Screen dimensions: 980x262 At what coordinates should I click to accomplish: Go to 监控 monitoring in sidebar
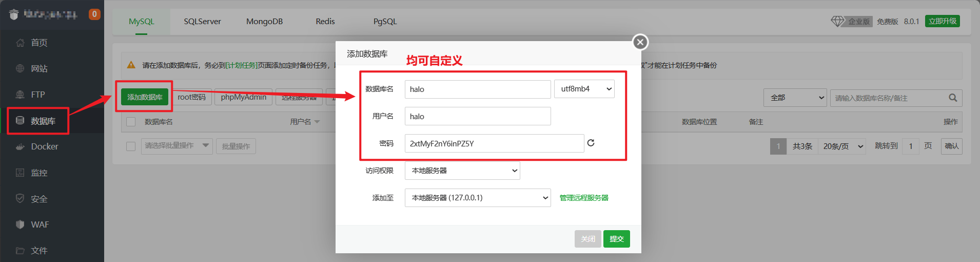click(39, 173)
